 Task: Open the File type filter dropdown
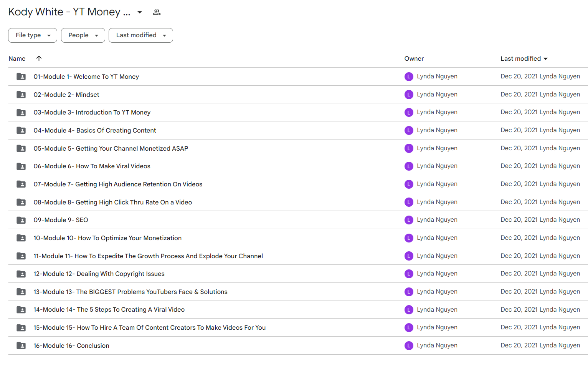click(33, 35)
